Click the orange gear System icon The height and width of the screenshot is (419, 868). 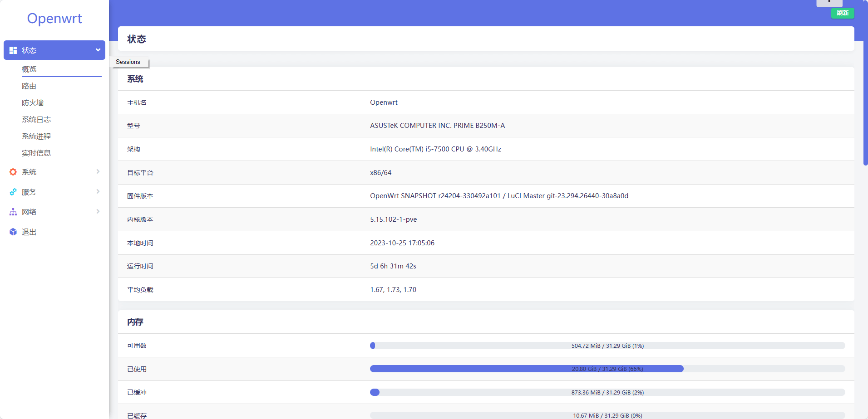point(13,172)
